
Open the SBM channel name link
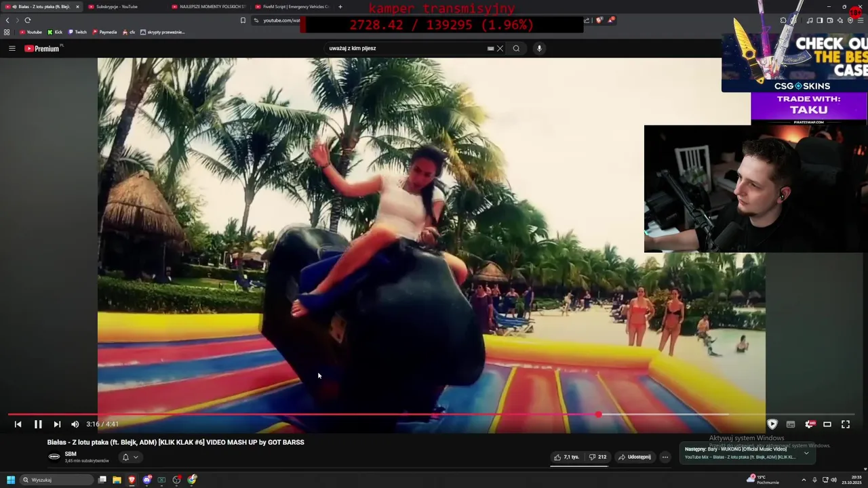[x=71, y=454]
